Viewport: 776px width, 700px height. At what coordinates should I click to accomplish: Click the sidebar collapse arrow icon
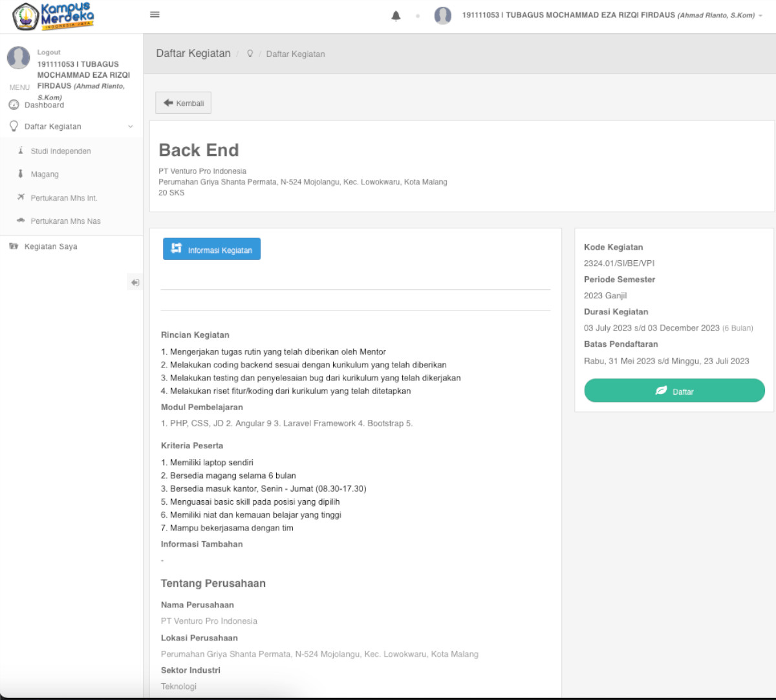(135, 283)
